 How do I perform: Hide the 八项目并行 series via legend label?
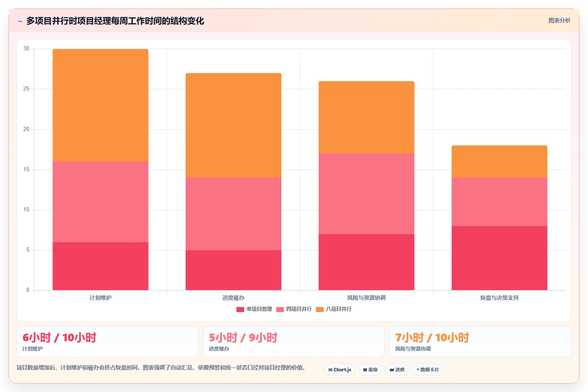click(339, 309)
